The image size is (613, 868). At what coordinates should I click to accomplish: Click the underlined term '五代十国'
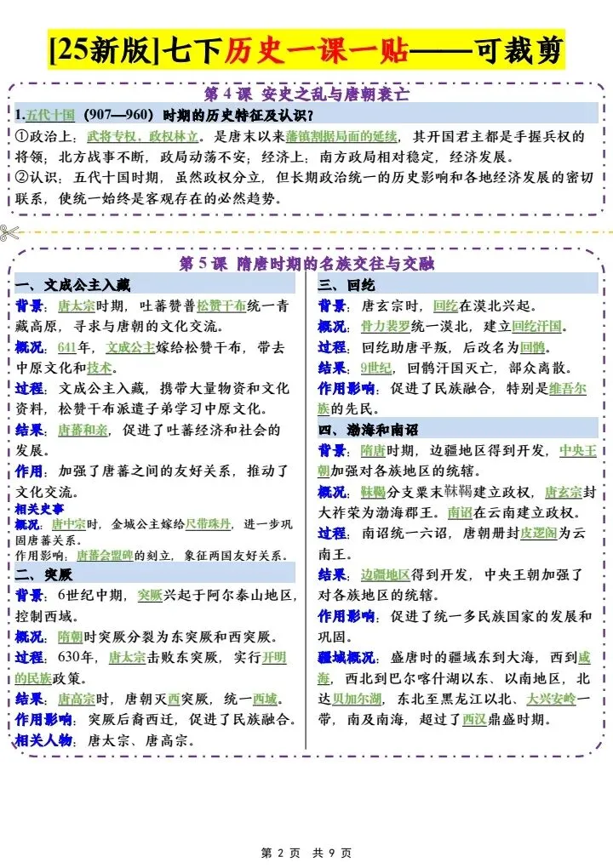click(50, 115)
